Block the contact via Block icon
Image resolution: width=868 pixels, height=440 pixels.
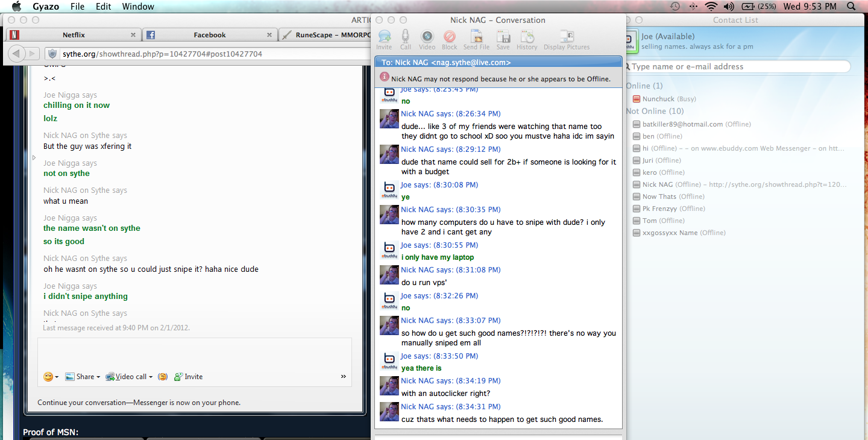pos(450,40)
